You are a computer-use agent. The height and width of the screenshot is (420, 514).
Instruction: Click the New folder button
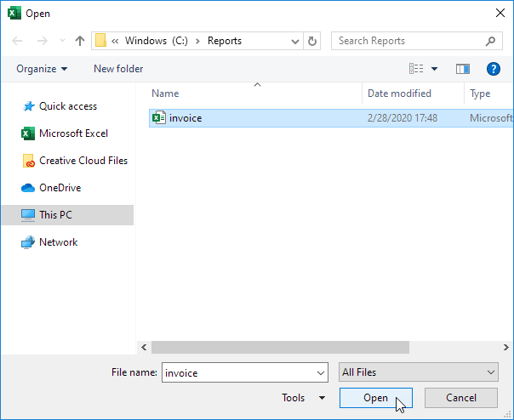click(x=118, y=69)
